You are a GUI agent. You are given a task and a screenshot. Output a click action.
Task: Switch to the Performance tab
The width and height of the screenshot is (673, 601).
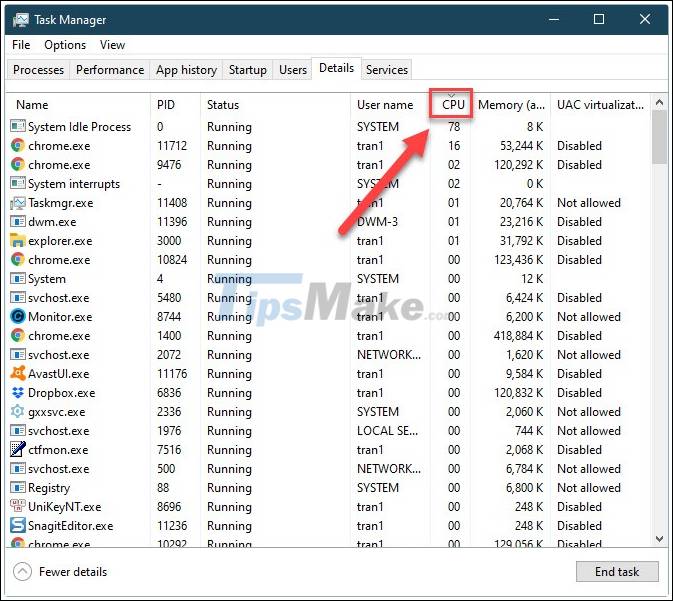point(110,70)
